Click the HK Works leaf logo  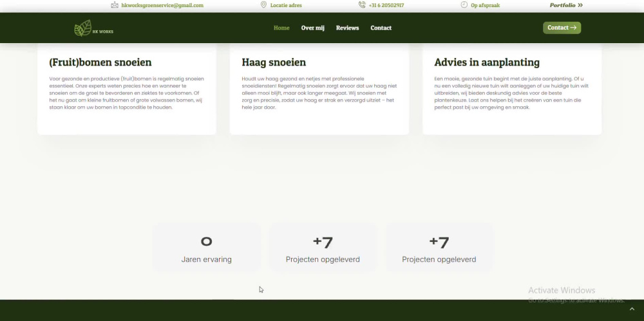point(93,28)
